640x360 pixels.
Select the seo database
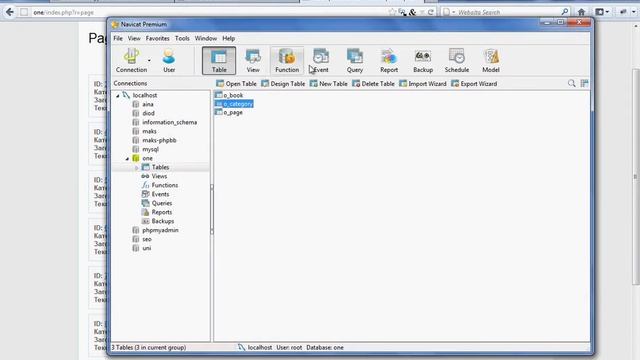(x=147, y=239)
